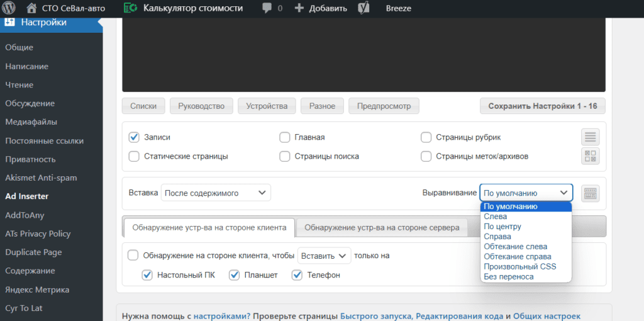Viewport: 644px width, 321px height.
Task: Open Akismet Anti-spam settings page
Action: pos(41,177)
